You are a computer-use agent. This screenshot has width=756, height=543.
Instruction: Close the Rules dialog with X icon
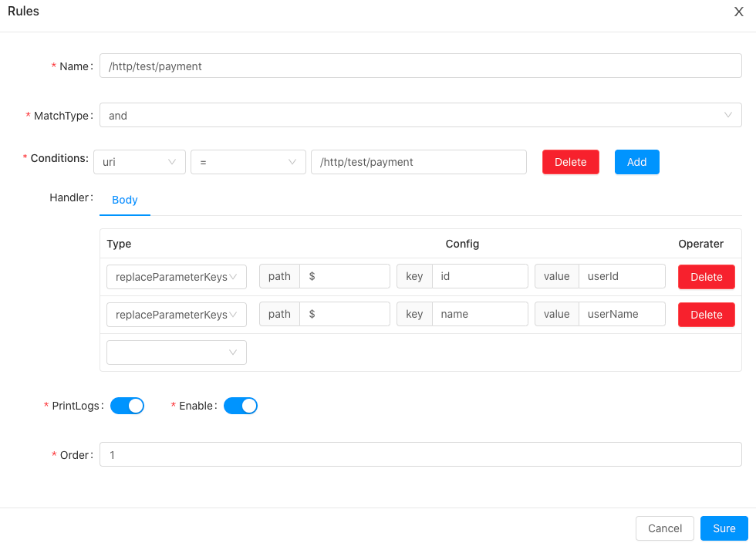(x=738, y=12)
